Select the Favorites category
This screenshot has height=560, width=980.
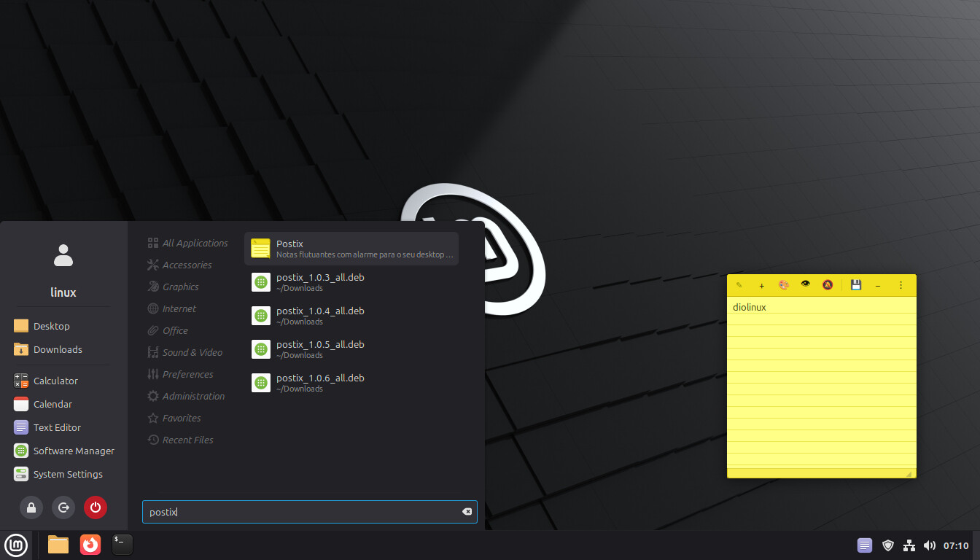click(174, 418)
